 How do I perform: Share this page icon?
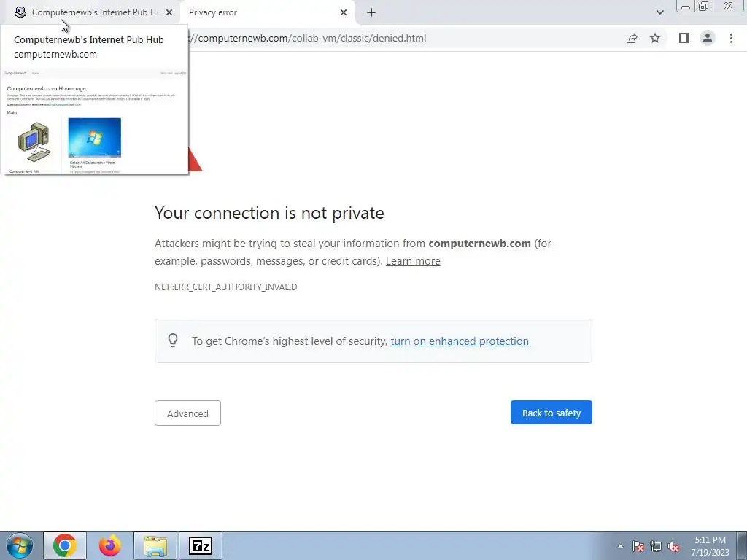(632, 38)
